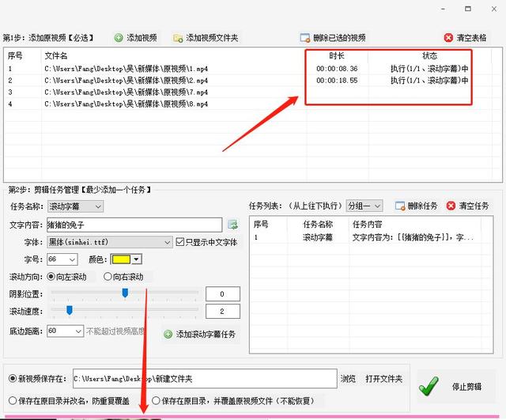Click the 文字内容 text input field
506x420 pixels.
(135, 225)
